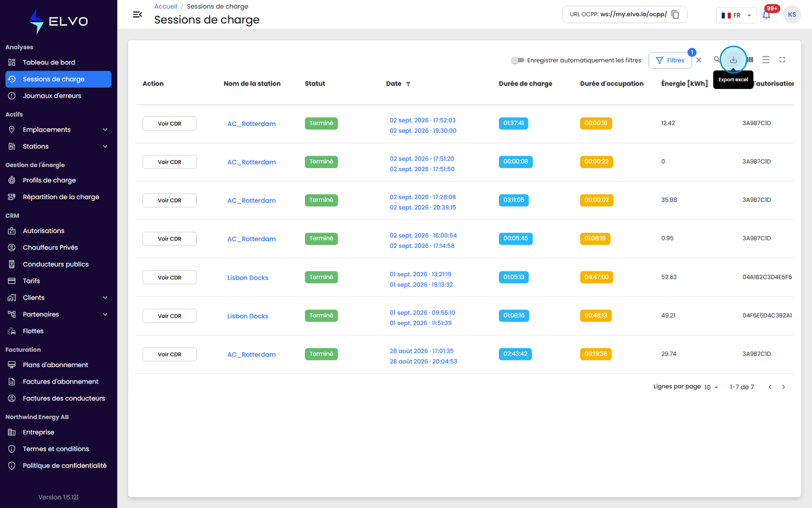This screenshot has width=812, height=508.
Task: Change row density with the lines icon
Action: click(x=766, y=60)
